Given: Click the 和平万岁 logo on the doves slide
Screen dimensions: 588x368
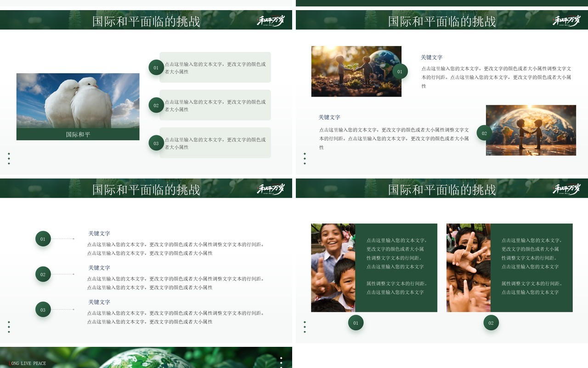Looking at the screenshot, I should [x=271, y=21].
